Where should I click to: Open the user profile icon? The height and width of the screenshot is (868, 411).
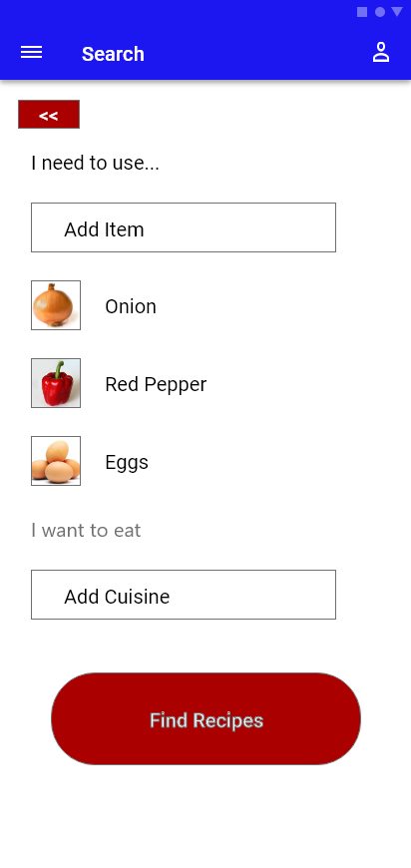[x=381, y=52]
